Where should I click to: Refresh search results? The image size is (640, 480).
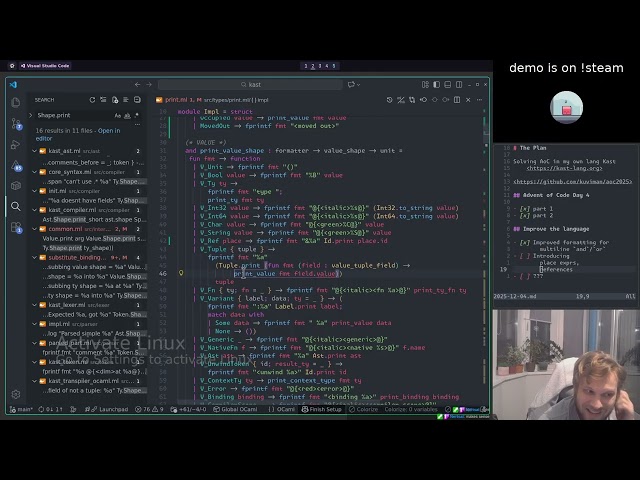(92, 100)
